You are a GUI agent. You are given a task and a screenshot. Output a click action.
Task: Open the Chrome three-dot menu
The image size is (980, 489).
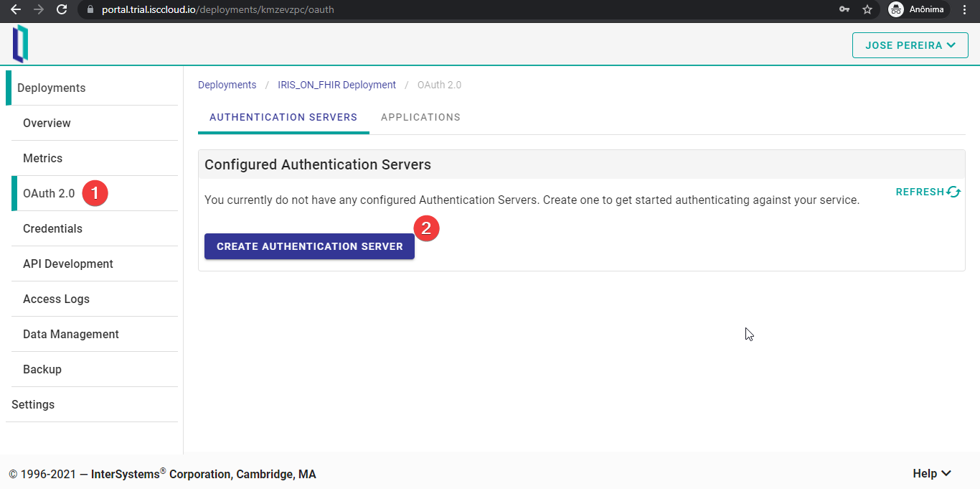(x=964, y=9)
